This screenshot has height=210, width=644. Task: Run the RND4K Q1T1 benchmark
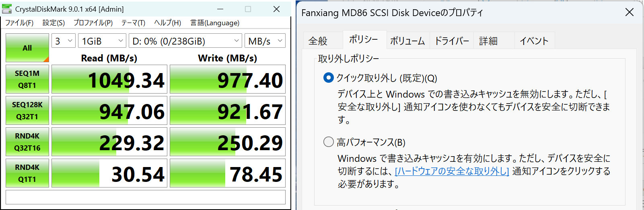pyautogui.click(x=27, y=173)
